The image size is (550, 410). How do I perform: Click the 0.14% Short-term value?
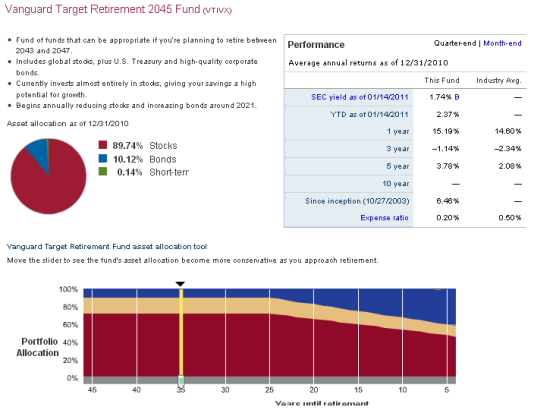point(129,172)
